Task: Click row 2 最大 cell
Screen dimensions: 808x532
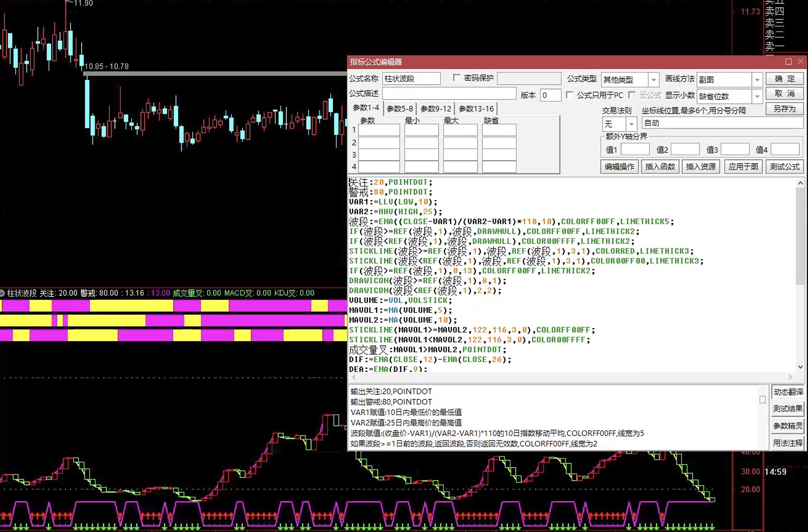Action: [x=460, y=142]
